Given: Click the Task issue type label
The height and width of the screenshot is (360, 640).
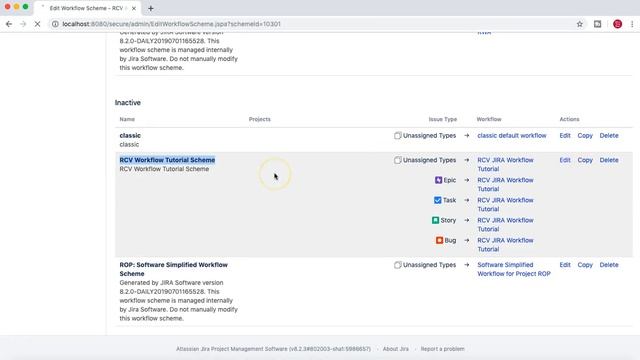Looking at the screenshot, I should pyautogui.click(x=449, y=200).
